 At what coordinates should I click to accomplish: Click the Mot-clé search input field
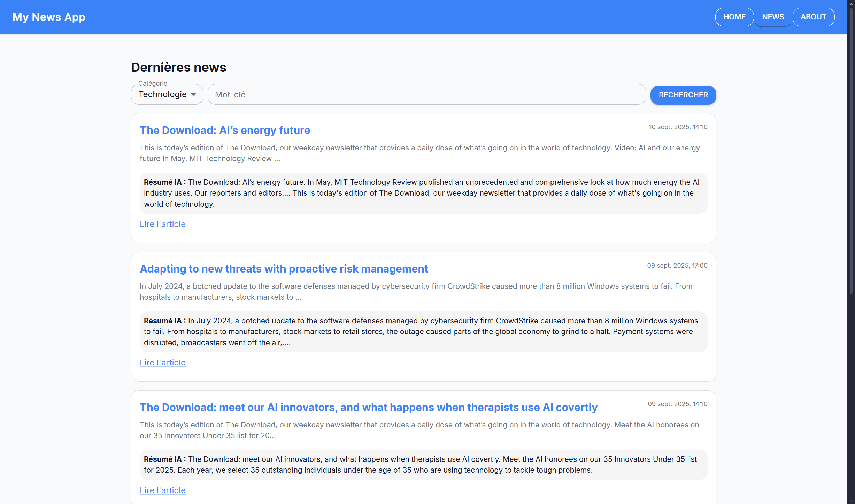coord(426,94)
